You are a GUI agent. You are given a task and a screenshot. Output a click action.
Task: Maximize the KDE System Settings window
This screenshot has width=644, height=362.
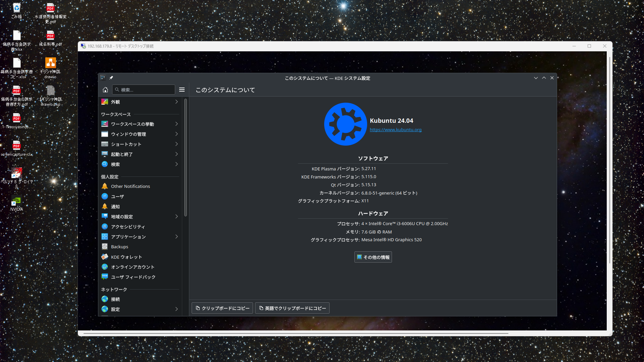point(544,78)
